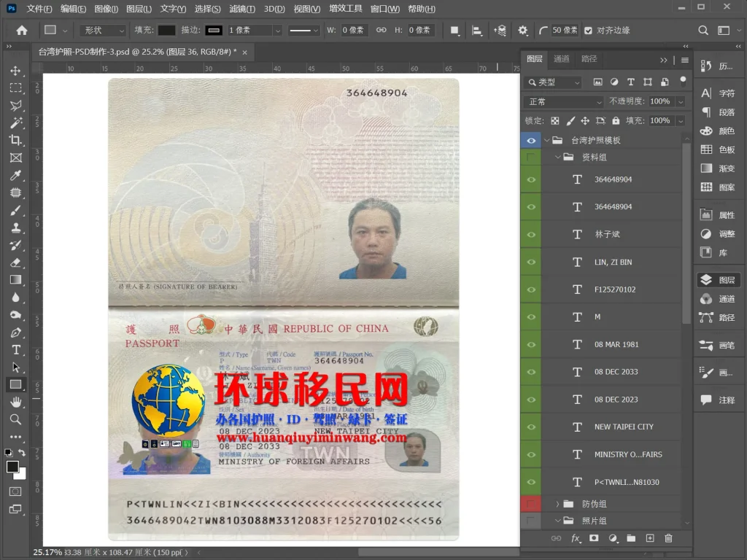The width and height of the screenshot is (747, 560).
Task: Open the 调整 panel button
Action: click(719, 234)
